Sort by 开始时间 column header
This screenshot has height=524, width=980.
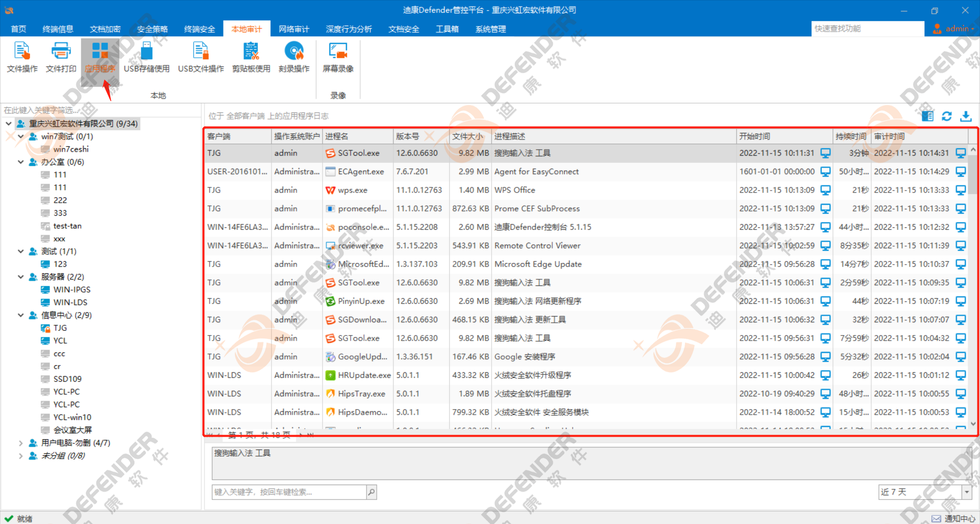(785, 136)
